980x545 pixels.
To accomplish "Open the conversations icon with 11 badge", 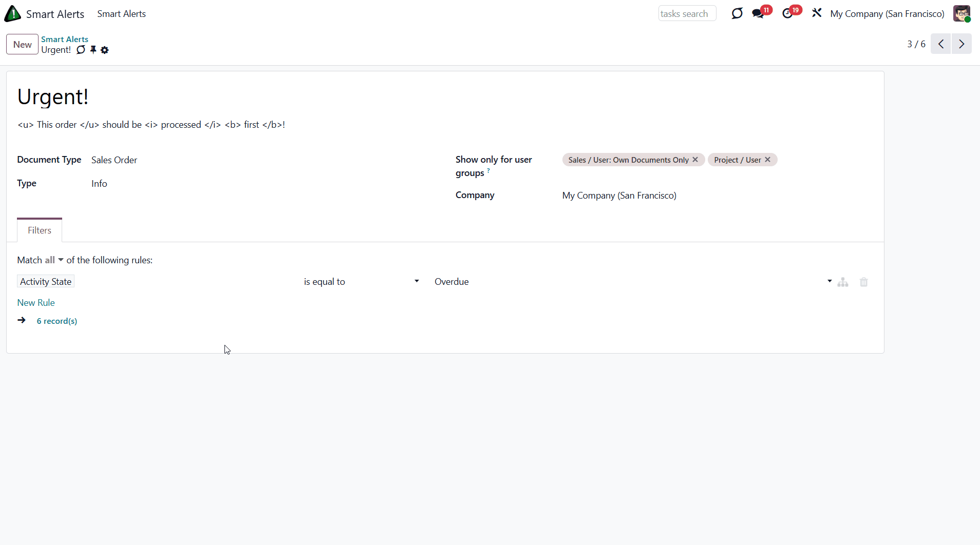I will click(758, 14).
